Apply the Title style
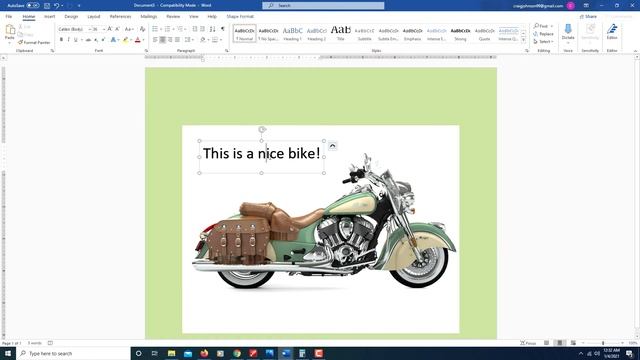The width and height of the screenshot is (640, 360). click(x=340, y=33)
